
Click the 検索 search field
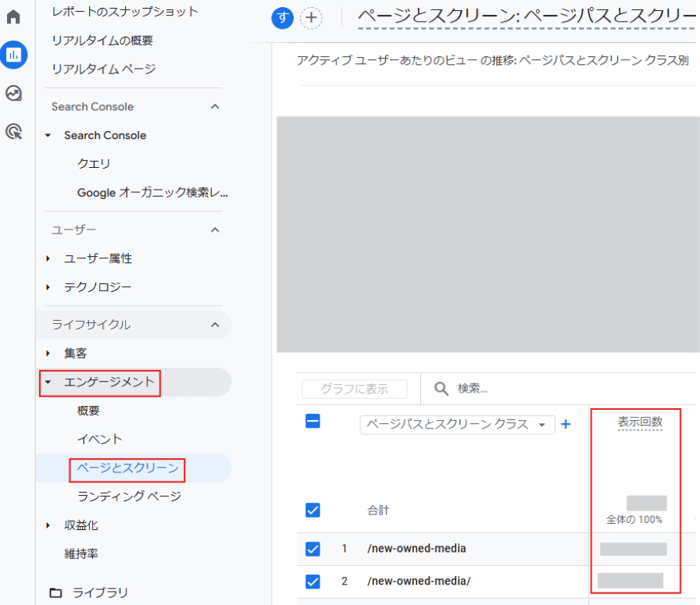pos(473,389)
